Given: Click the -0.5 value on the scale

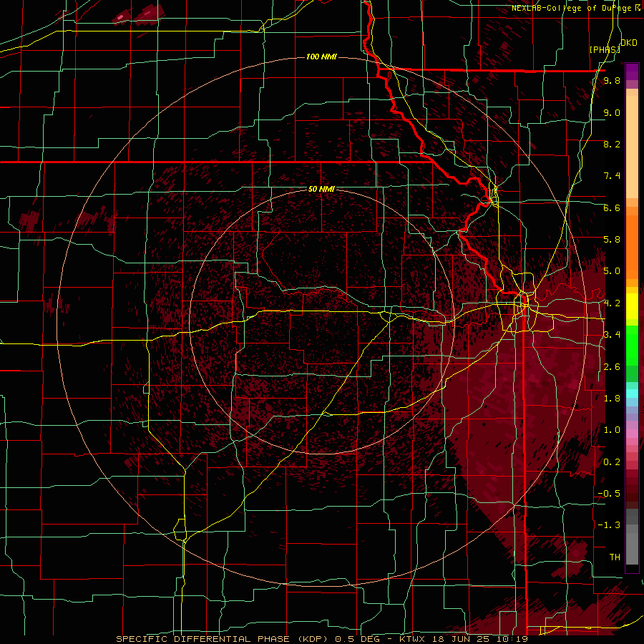Looking at the screenshot, I should pyautogui.click(x=609, y=494).
